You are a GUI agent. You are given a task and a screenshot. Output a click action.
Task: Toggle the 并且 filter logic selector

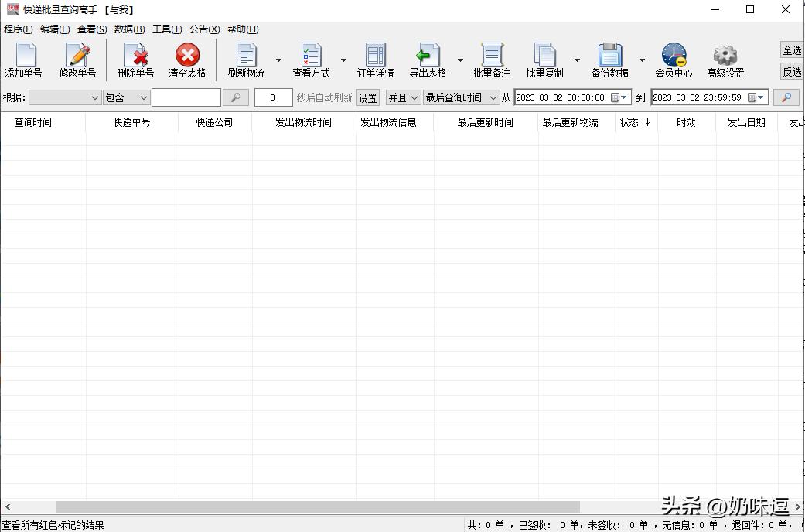tap(403, 97)
